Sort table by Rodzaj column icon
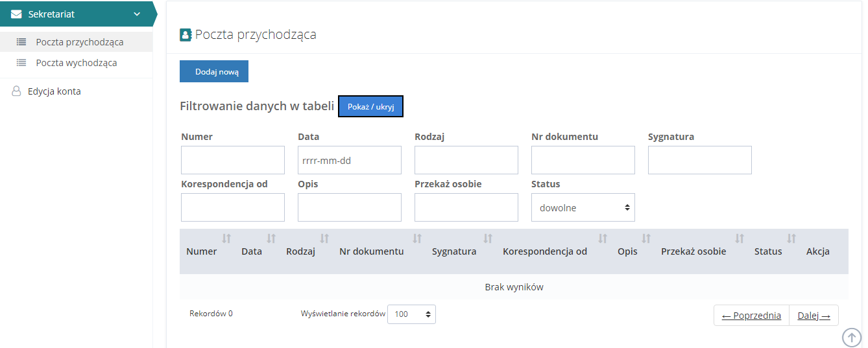Image resolution: width=868 pixels, height=348 pixels. [x=324, y=238]
